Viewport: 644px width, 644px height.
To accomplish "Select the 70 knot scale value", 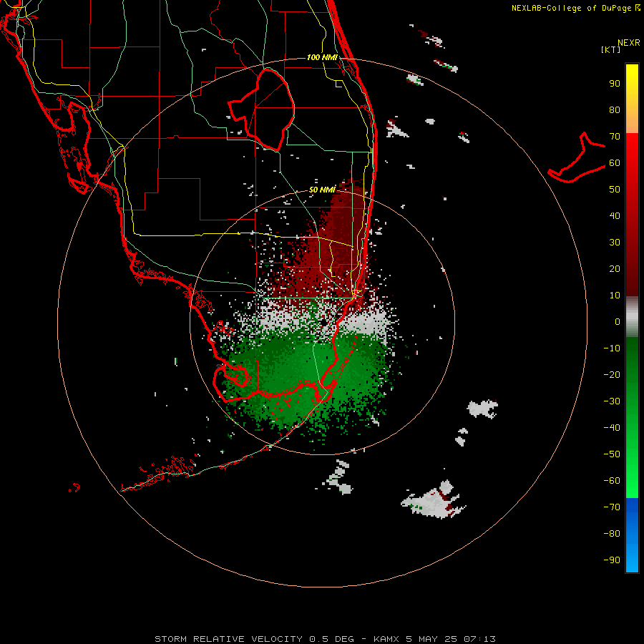I will click(x=615, y=137).
